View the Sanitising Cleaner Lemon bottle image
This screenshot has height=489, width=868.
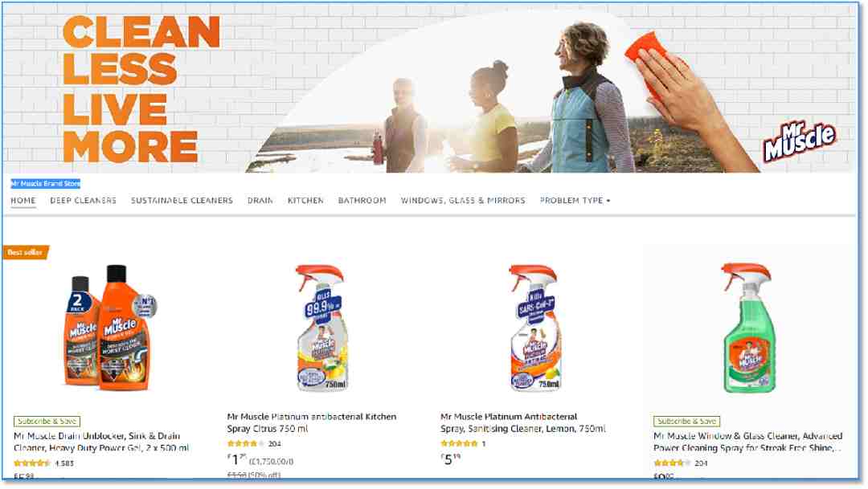[x=534, y=328]
